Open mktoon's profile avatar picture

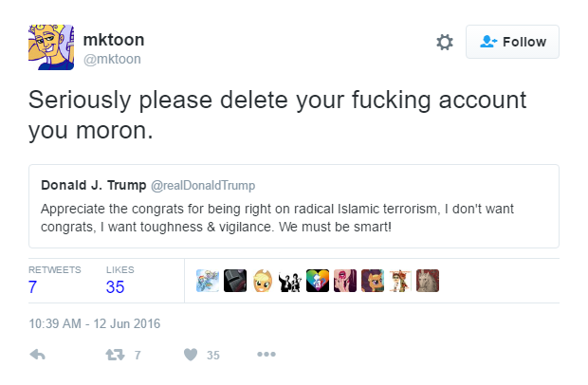coord(51,47)
